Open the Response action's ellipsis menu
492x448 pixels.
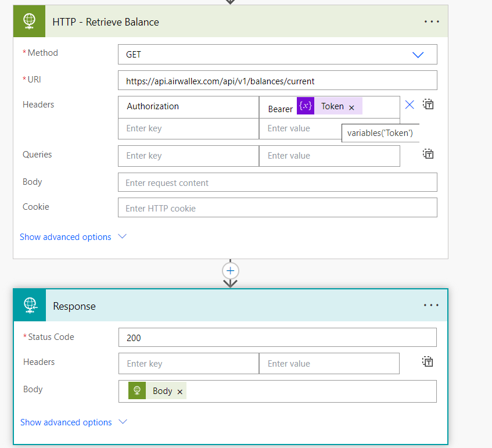(432, 305)
